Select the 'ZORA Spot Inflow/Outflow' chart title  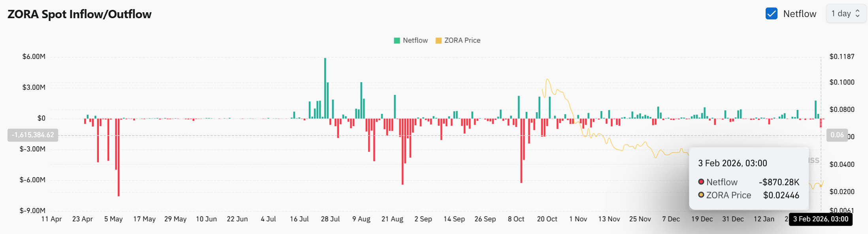point(79,14)
